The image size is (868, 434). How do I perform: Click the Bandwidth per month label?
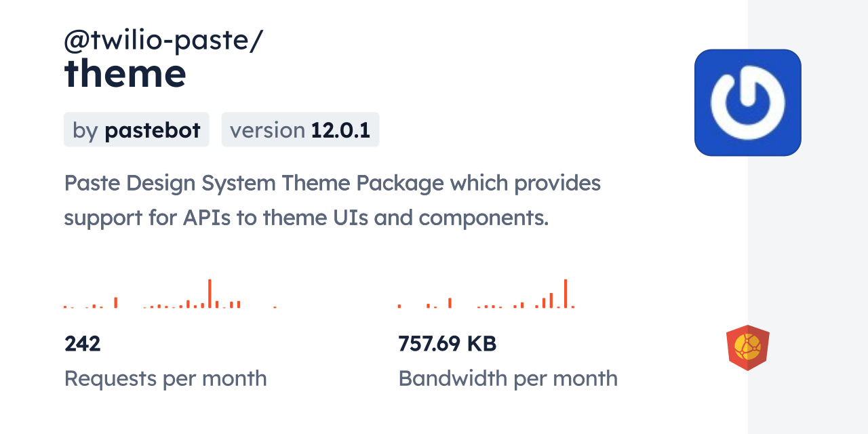pos(508,378)
